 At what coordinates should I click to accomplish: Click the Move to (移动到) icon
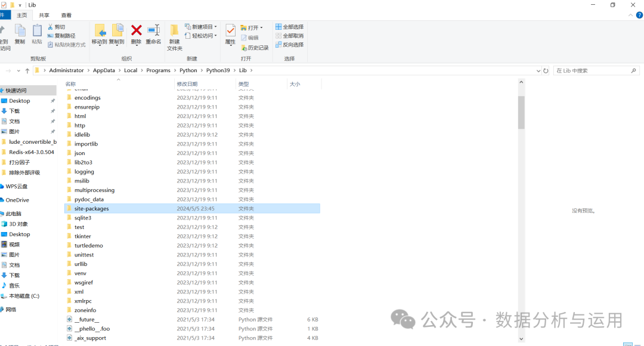coord(100,29)
